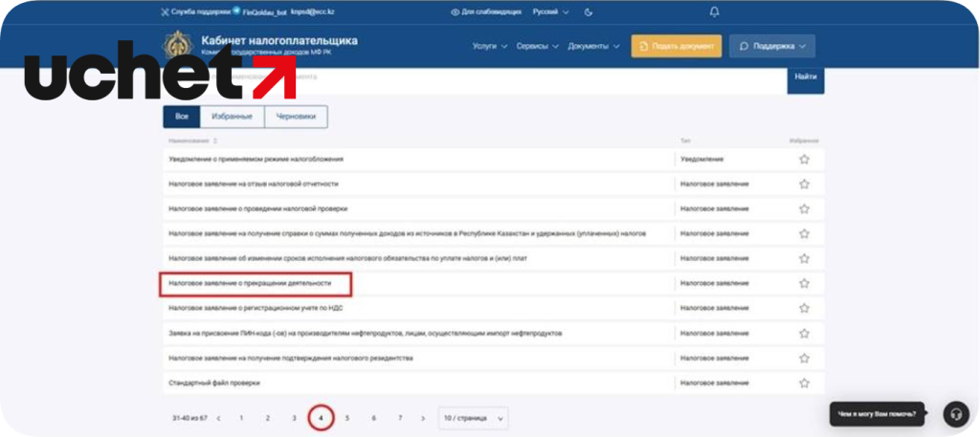Click Чем я могу Вам помочь? bubble
Viewport: 980px width, 437px height.
pyautogui.click(x=878, y=414)
